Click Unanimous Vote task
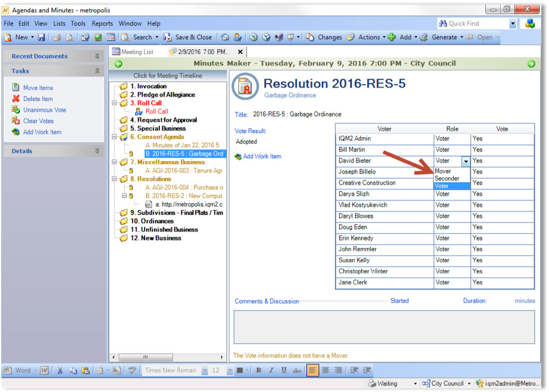The image size is (549, 392). point(44,110)
